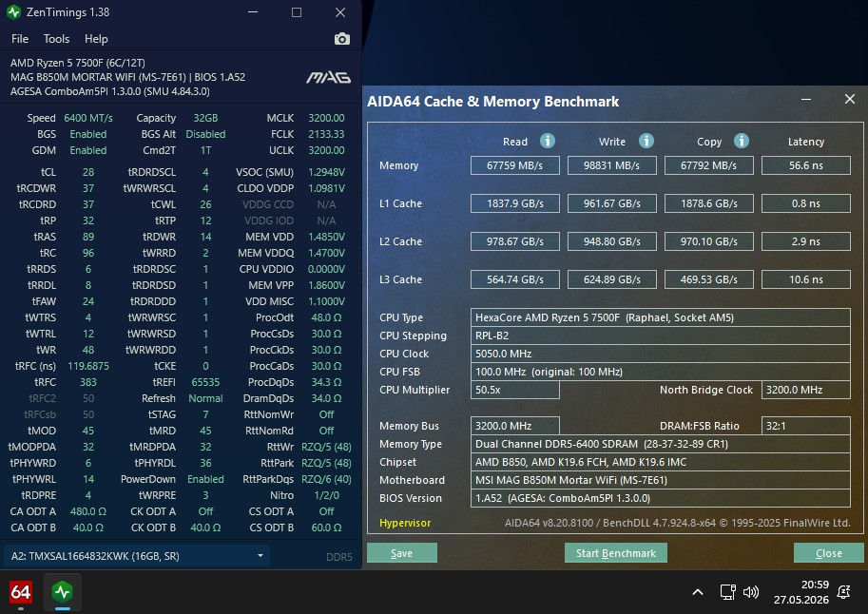868x614 pixels.
Task: Click the info icon next to Read
Action: [x=548, y=141]
